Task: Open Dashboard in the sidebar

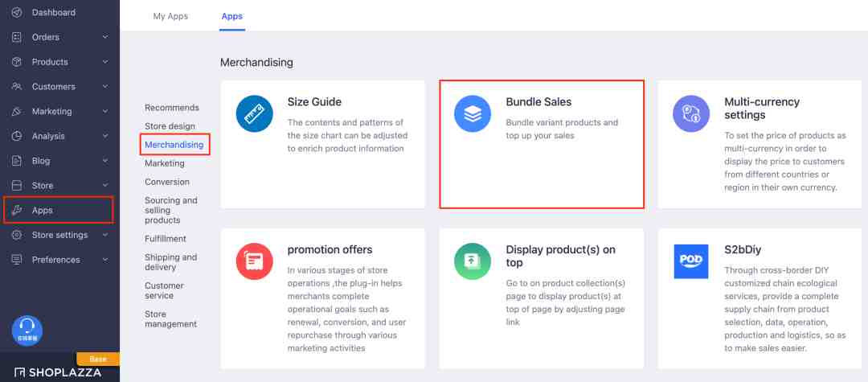Action: [x=54, y=12]
